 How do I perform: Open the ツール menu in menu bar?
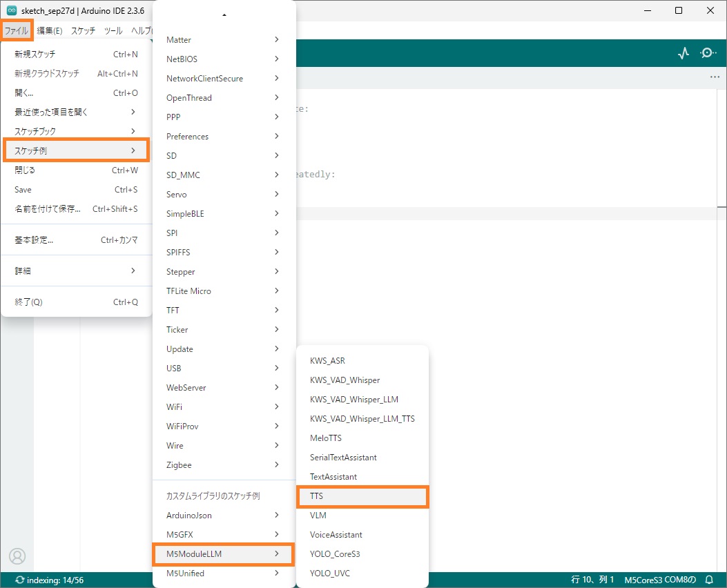point(113,31)
